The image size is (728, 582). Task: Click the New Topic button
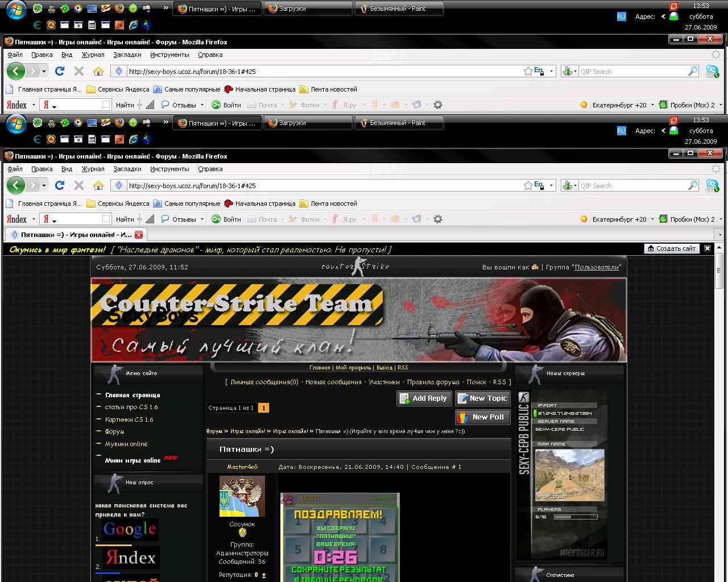coord(483,398)
